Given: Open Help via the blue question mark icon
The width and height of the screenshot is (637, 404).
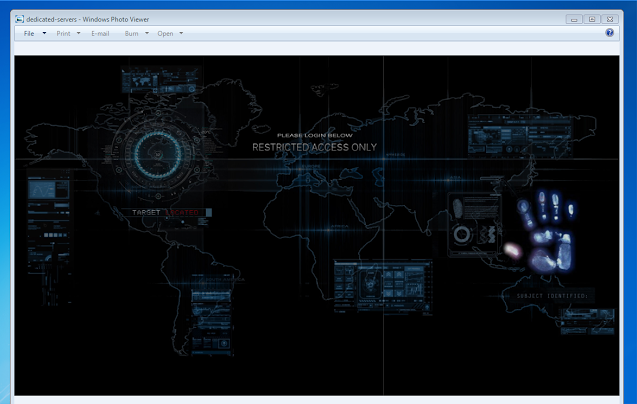Looking at the screenshot, I should [x=610, y=33].
